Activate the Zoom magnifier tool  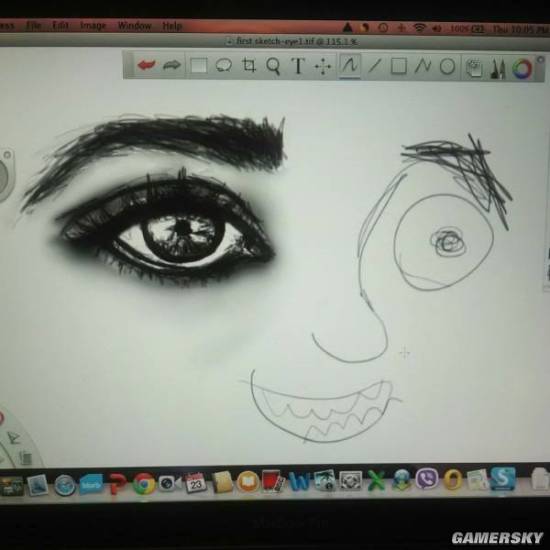(x=273, y=66)
